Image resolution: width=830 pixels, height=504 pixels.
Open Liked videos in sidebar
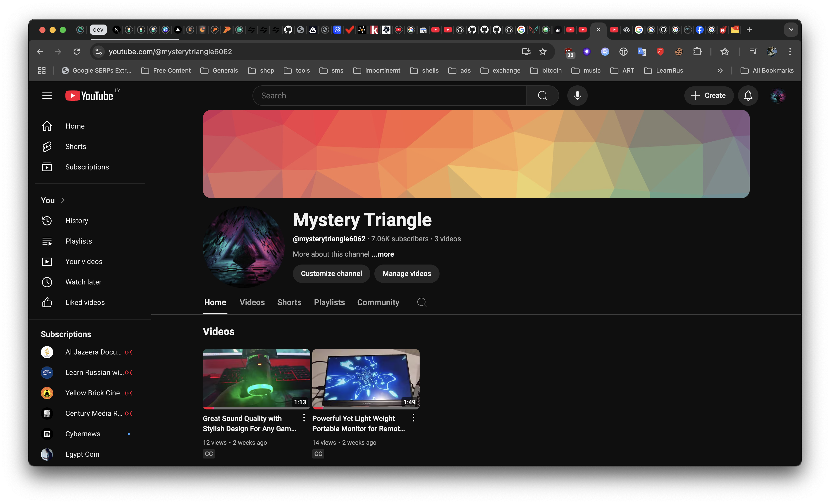pos(90,303)
